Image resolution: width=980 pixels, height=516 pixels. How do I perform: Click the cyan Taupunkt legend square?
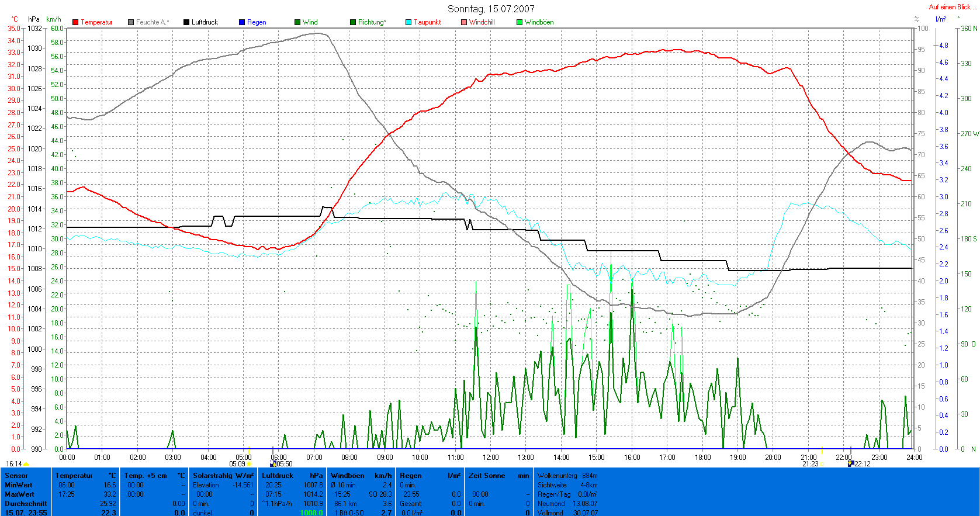[408, 22]
